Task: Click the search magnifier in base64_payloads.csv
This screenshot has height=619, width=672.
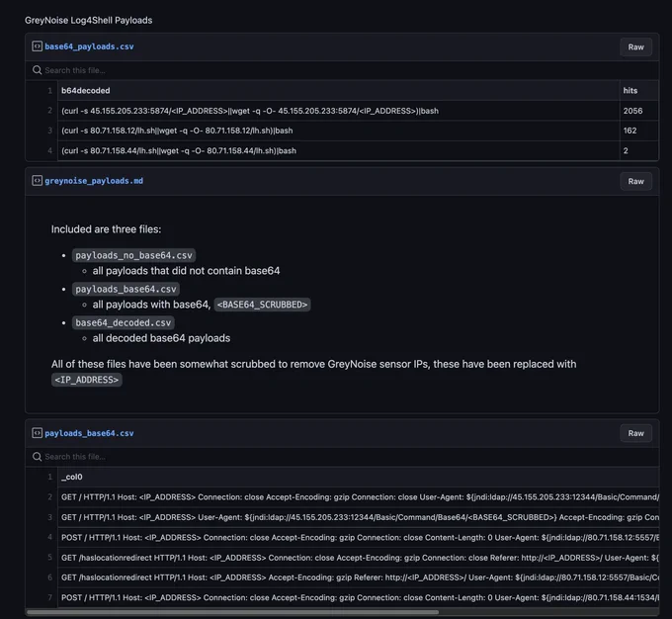Action: 38,70
